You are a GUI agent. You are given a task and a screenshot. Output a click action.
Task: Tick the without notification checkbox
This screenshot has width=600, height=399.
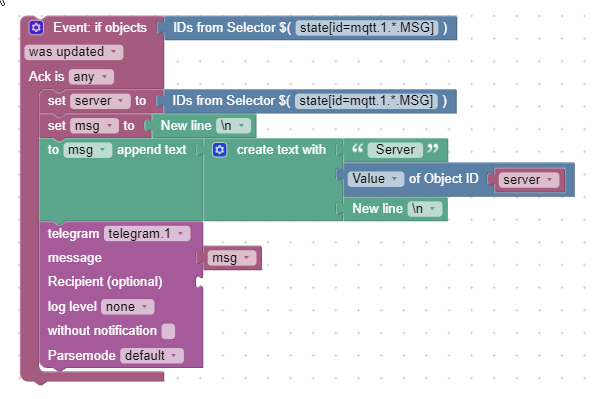point(168,331)
